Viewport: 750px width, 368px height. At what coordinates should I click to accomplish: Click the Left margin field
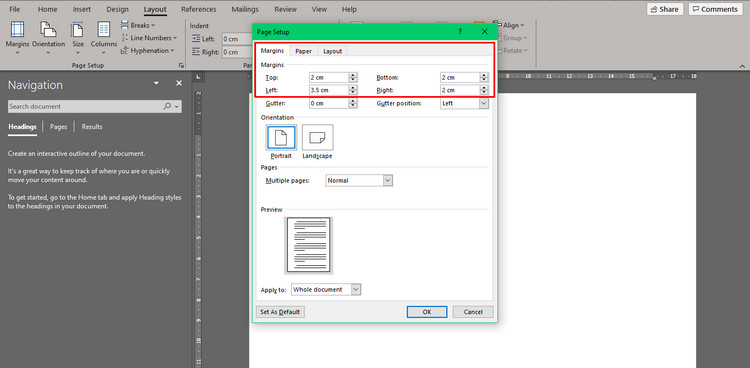329,90
